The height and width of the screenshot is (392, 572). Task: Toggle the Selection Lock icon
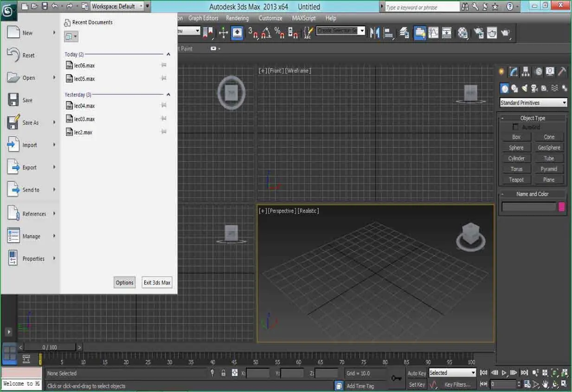pos(224,373)
